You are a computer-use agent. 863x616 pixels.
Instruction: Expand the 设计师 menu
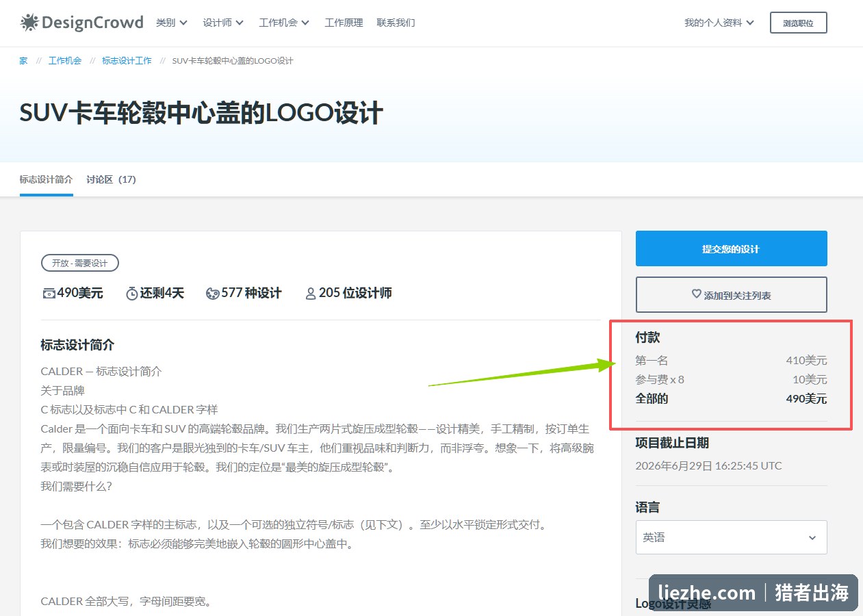click(223, 23)
